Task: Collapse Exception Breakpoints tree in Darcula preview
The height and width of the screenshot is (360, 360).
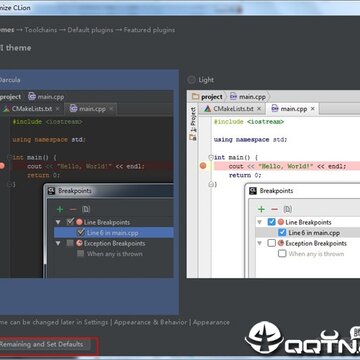Action: [x=58, y=243]
